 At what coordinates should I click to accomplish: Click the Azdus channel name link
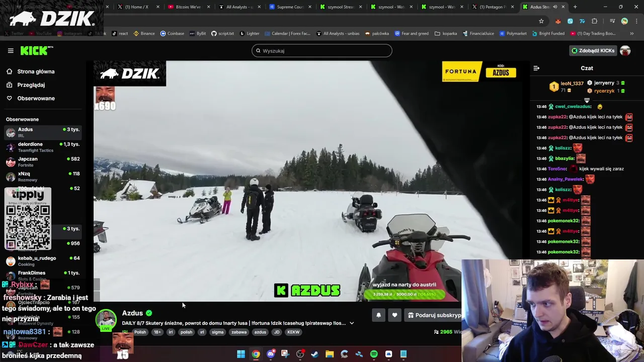132,313
